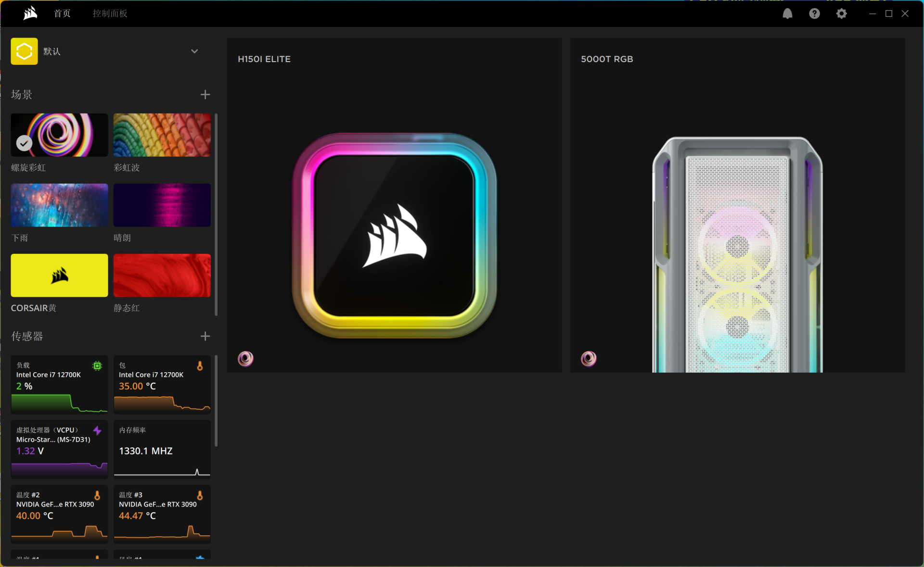
Task: Expand the 默认 profile dropdown chevron
Action: pyautogui.click(x=194, y=51)
